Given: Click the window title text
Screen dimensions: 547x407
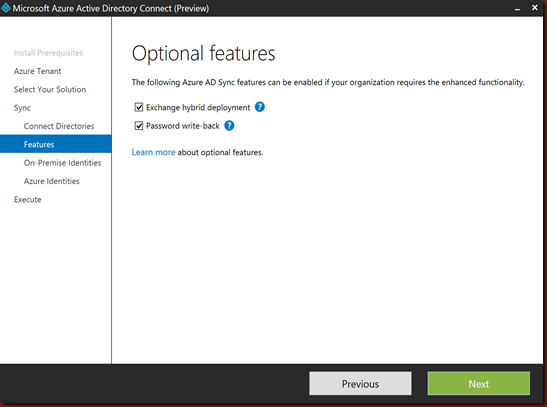Looking at the screenshot, I should (111, 8).
